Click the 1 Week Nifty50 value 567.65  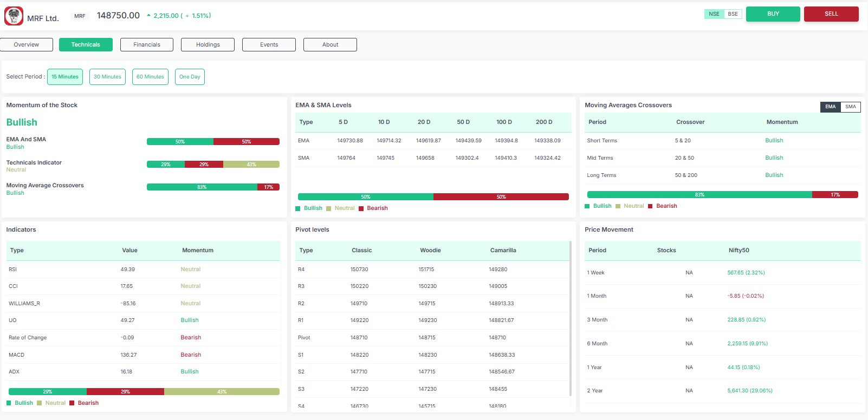[x=746, y=273]
